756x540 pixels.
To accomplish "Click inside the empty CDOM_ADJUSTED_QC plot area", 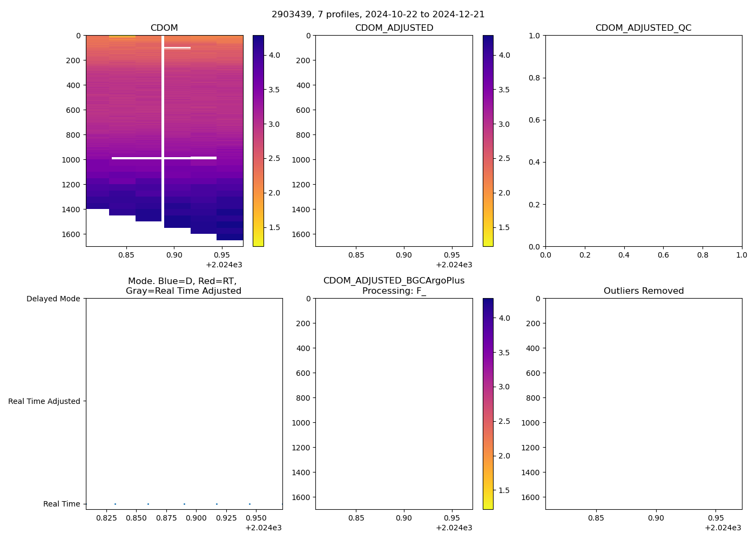I will point(643,140).
